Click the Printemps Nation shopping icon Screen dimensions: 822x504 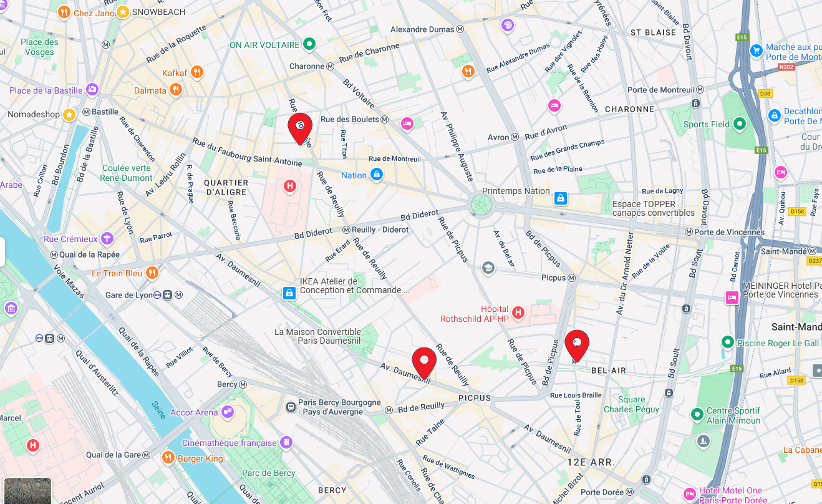(x=561, y=198)
